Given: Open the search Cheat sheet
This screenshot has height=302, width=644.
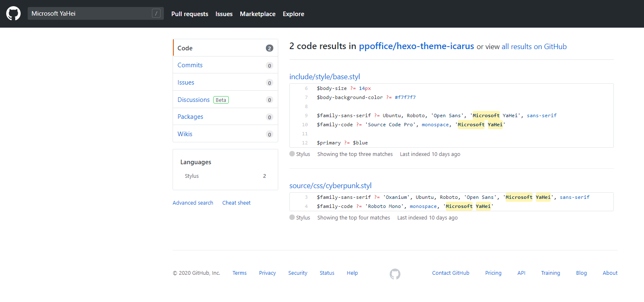Looking at the screenshot, I should coord(236,203).
